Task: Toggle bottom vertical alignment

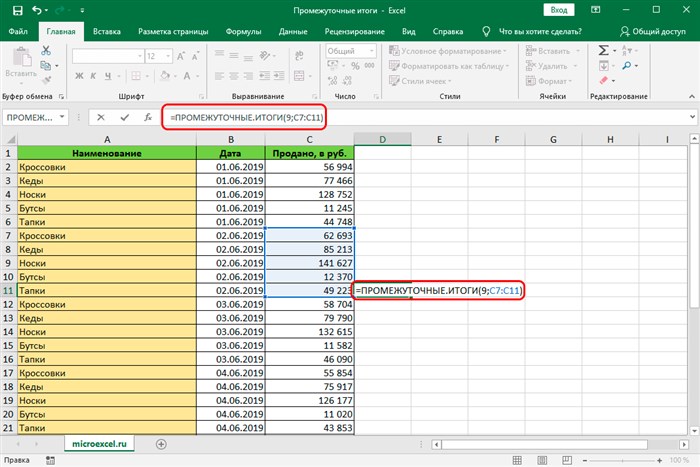Action: (248, 56)
